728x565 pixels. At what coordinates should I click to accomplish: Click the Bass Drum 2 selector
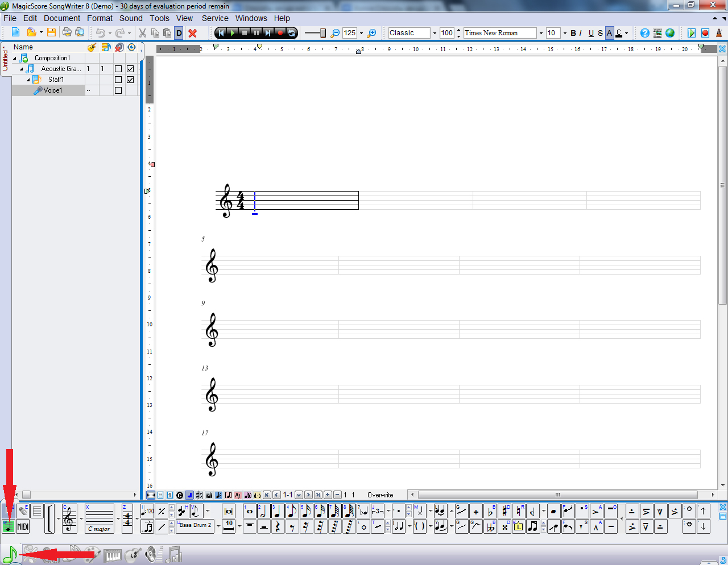click(195, 525)
